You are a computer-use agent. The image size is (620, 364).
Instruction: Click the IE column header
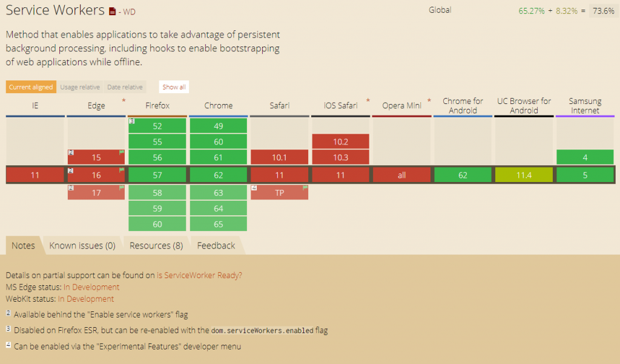click(x=35, y=105)
